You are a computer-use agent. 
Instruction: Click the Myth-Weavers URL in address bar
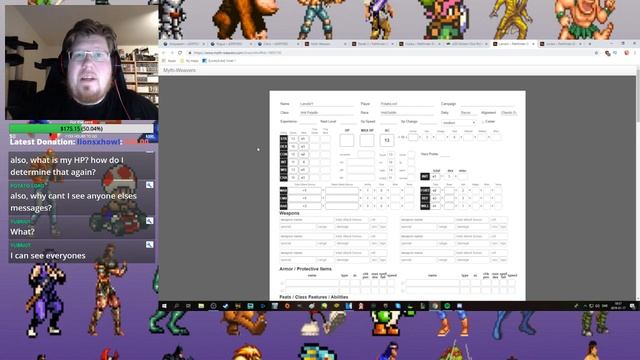tap(238, 53)
